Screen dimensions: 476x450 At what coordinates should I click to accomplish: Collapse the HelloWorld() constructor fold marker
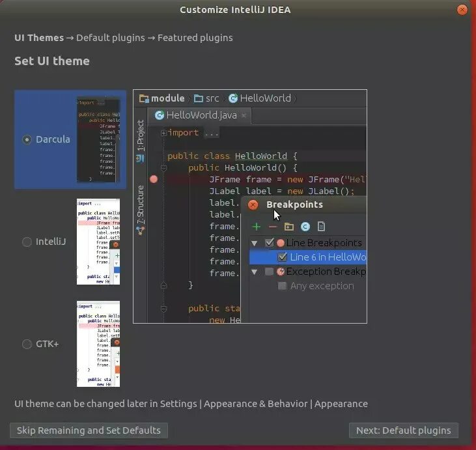tap(163, 168)
